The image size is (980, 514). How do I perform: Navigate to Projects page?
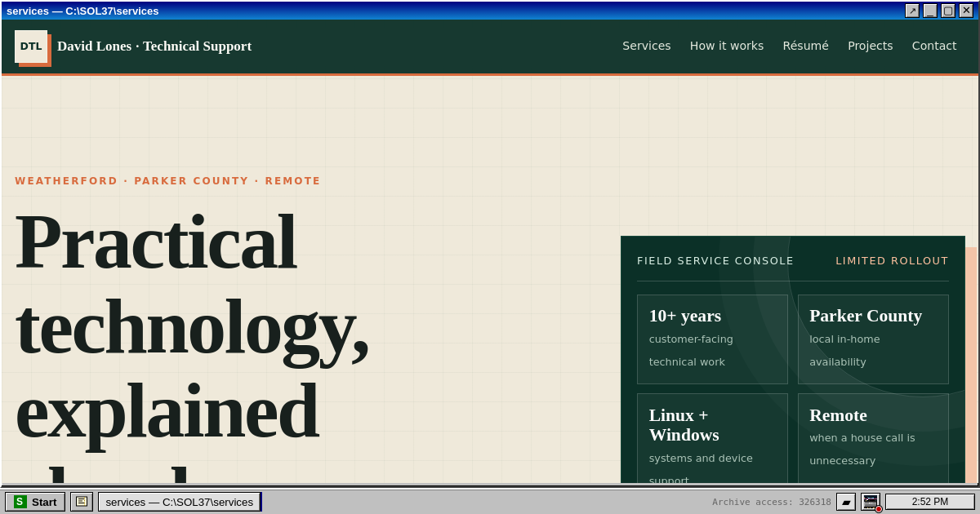[x=871, y=46]
